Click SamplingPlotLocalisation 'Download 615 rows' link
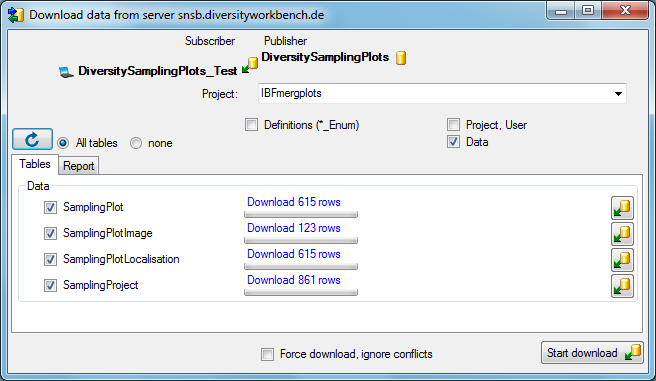 294,254
